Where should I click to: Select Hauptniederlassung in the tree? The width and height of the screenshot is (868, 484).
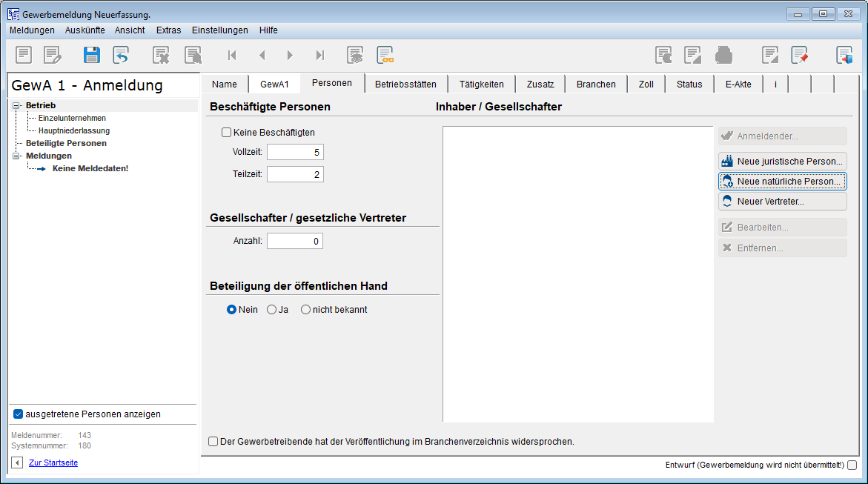click(74, 130)
